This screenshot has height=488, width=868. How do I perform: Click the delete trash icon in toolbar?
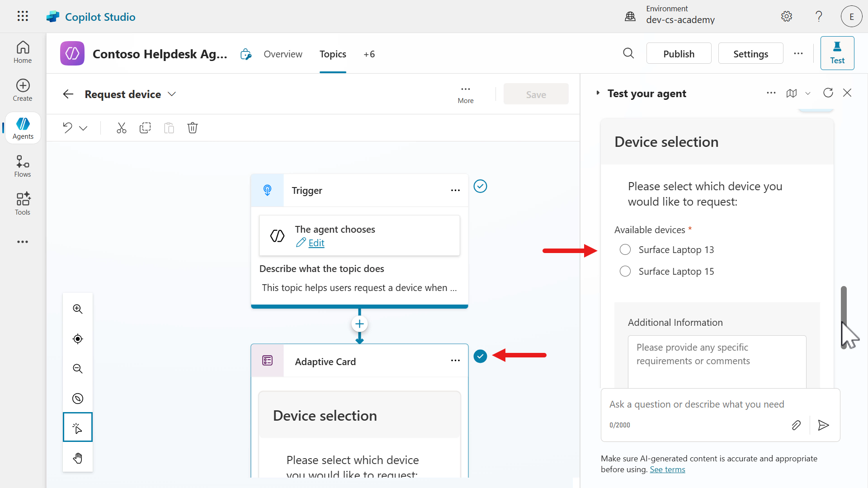click(193, 128)
